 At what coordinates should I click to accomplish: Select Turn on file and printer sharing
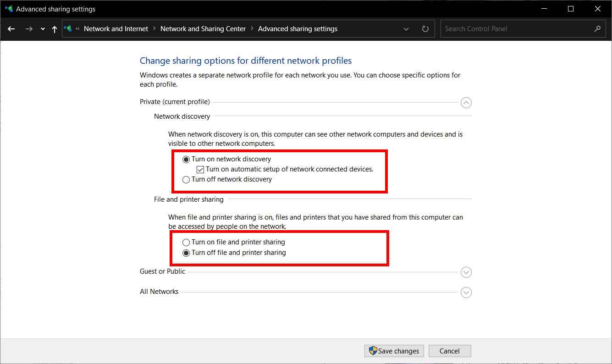click(x=234, y=242)
